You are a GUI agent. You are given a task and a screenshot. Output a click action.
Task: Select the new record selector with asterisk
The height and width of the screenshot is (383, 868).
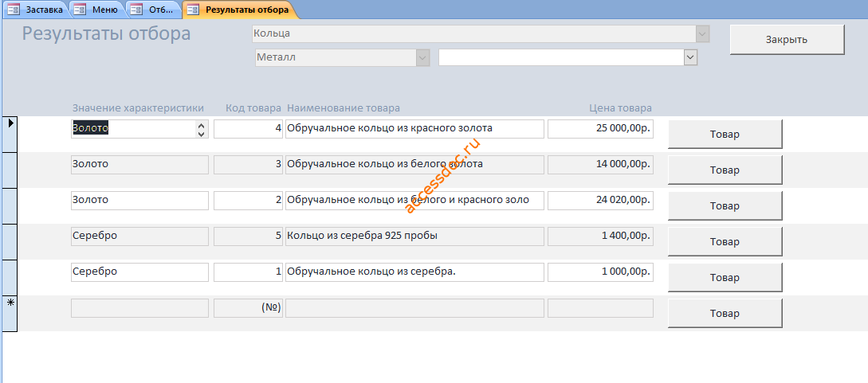10,314
